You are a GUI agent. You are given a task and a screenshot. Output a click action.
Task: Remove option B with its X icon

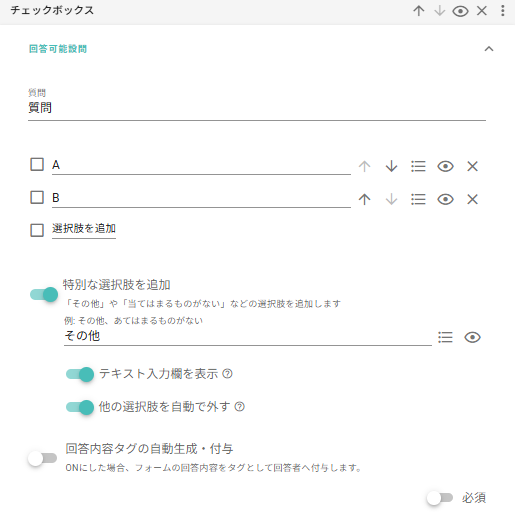[x=472, y=199]
